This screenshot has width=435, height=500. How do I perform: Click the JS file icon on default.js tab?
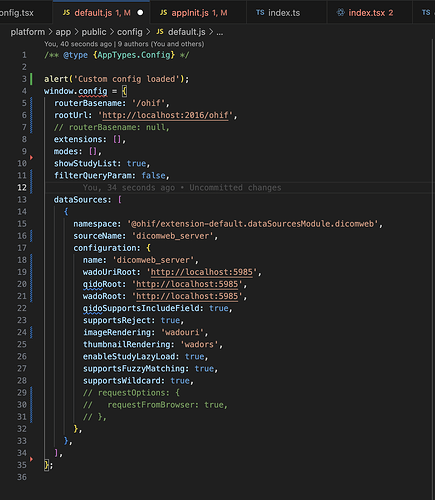(66, 13)
